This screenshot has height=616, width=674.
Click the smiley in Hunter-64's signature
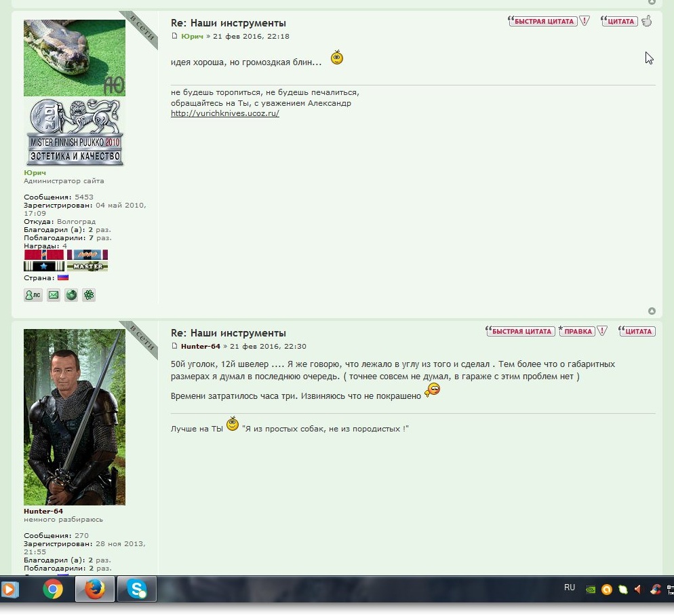click(x=233, y=423)
